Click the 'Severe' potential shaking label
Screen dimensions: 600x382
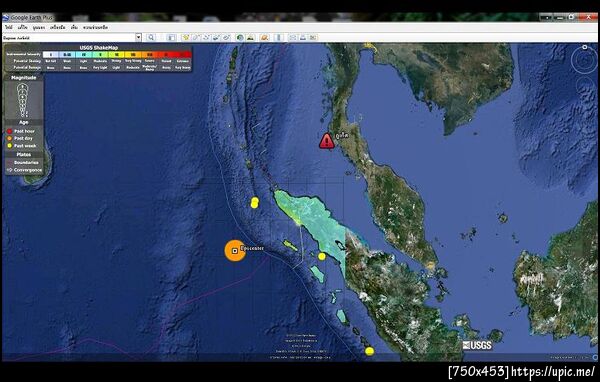coord(150,61)
